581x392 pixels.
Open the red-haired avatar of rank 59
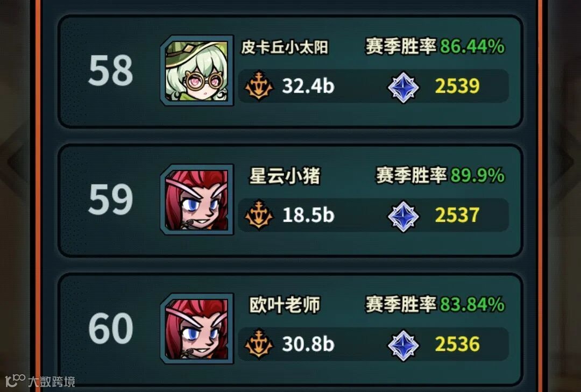pyautogui.click(x=197, y=199)
